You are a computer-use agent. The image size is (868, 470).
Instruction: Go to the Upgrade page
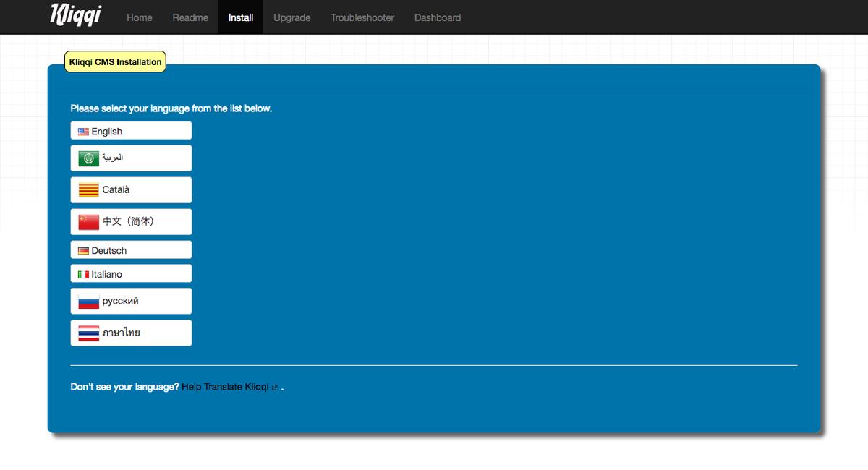(292, 17)
